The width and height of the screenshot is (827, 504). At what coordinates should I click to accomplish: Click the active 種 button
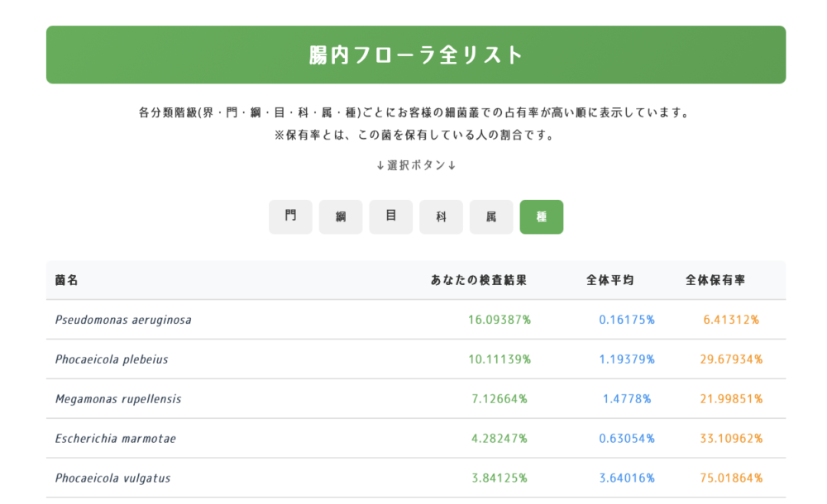pos(542,216)
